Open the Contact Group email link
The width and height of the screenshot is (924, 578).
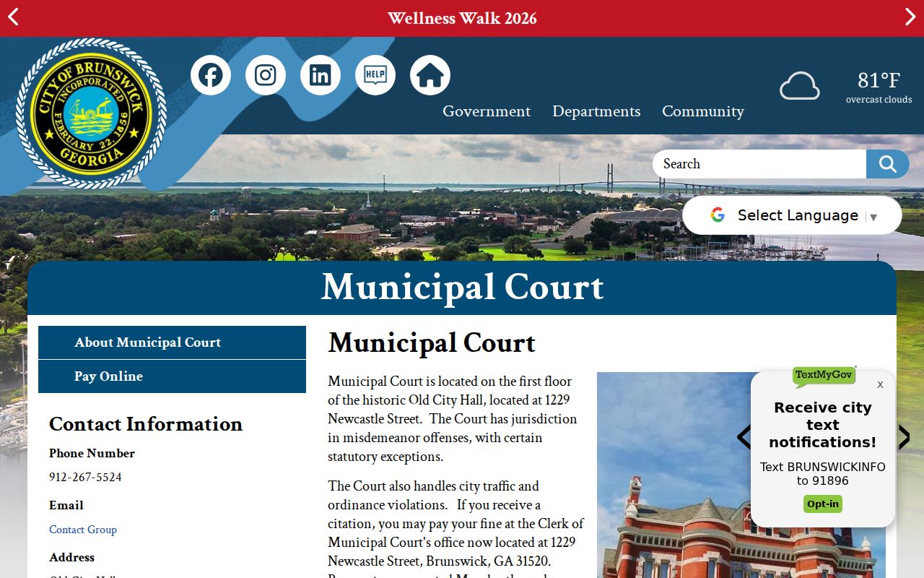point(83,530)
